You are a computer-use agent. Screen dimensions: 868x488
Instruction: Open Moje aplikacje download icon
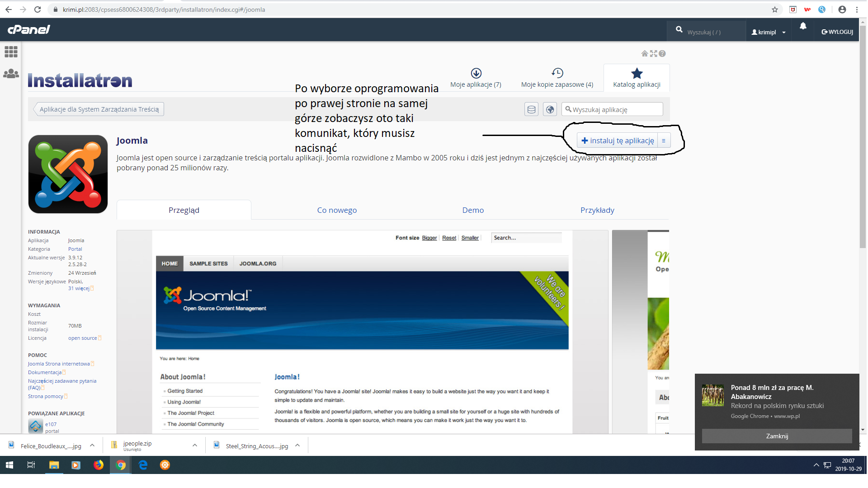(x=476, y=73)
